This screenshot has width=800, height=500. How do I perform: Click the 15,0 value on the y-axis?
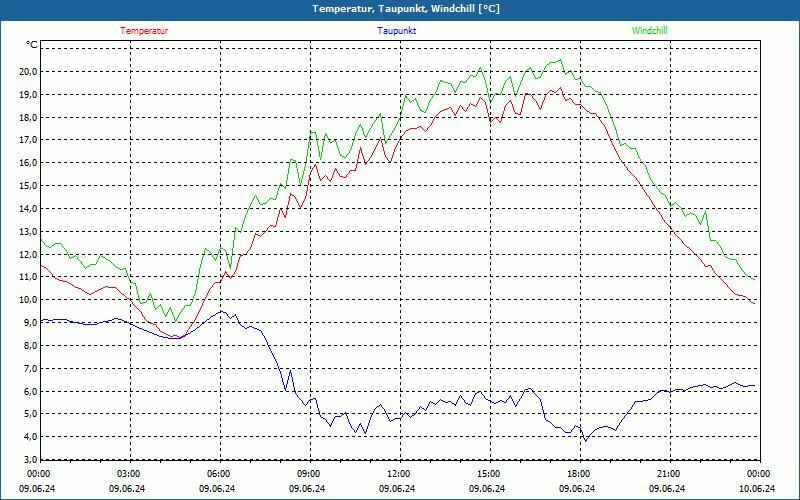coord(28,186)
